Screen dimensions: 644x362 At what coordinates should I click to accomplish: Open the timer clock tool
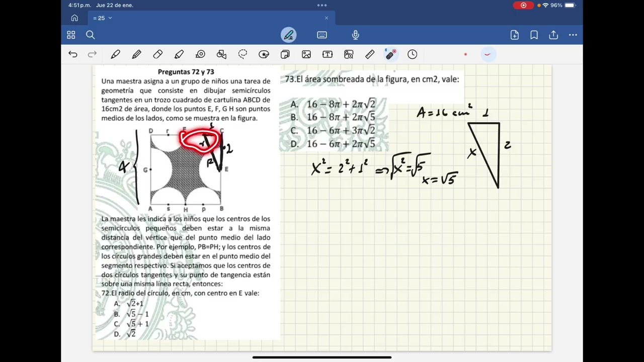(x=412, y=54)
